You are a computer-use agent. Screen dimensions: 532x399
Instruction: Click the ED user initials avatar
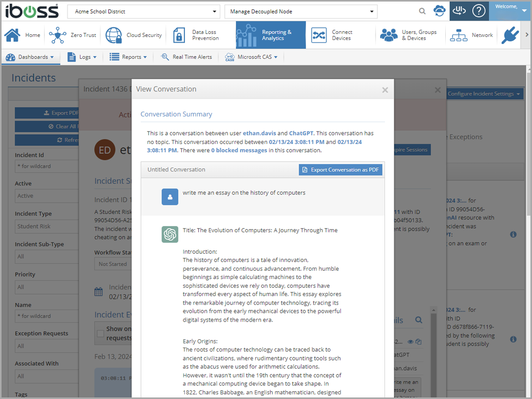(x=105, y=150)
